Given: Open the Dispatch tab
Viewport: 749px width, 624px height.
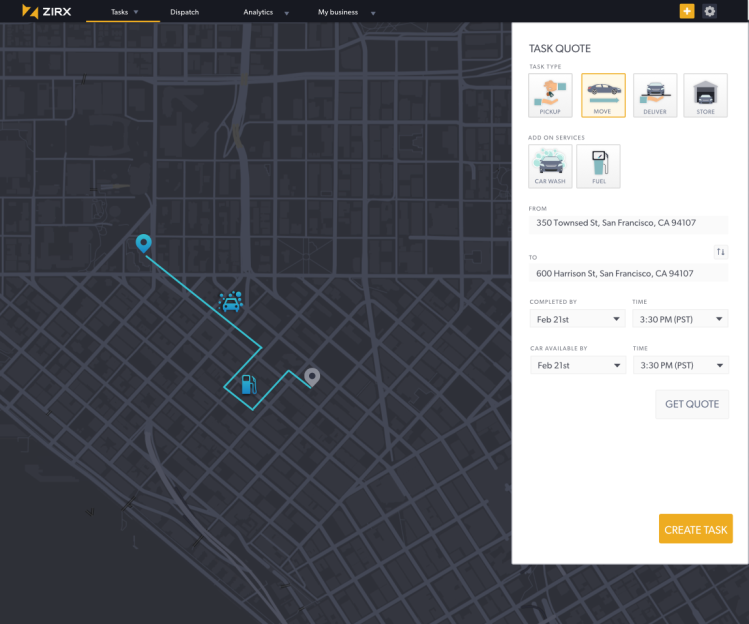Looking at the screenshot, I should (x=184, y=12).
